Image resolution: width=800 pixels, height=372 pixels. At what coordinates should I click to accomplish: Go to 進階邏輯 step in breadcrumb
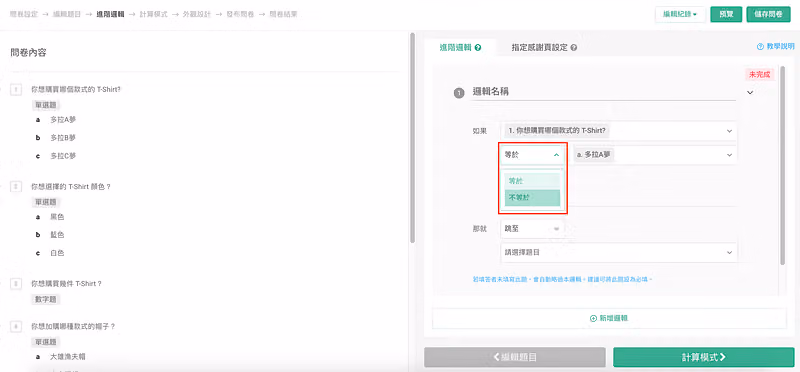click(110, 14)
